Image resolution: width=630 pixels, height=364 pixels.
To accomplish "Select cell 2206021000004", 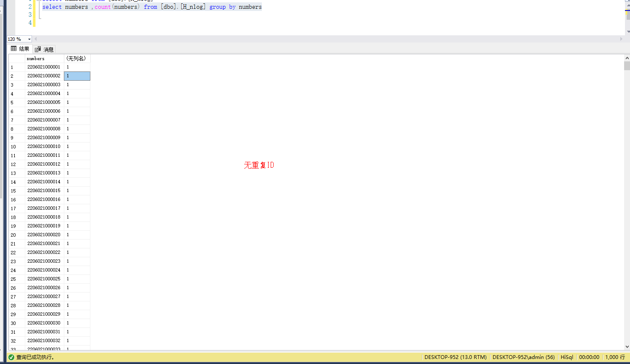I will click(45, 93).
